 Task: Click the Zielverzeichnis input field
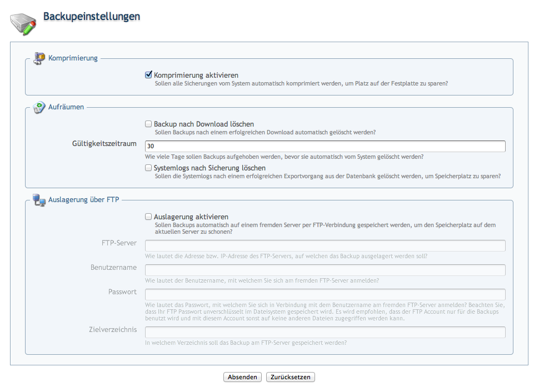point(325,332)
